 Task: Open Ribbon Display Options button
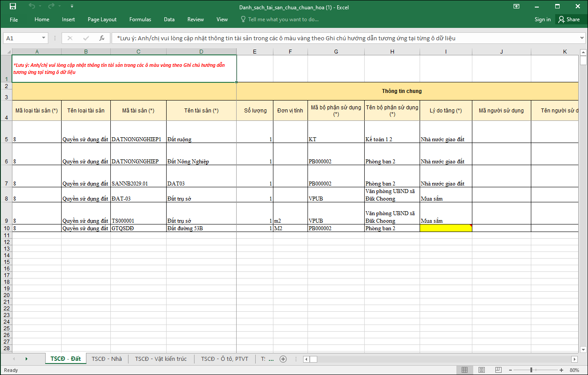click(517, 7)
